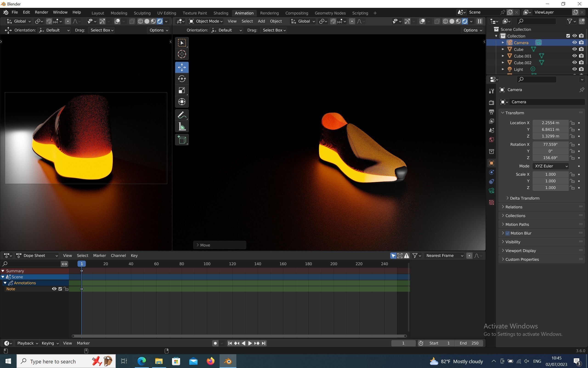Open the Marker menu in Dope Sheet
The height and width of the screenshot is (368, 588).
pyautogui.click(x=99, y=256)
